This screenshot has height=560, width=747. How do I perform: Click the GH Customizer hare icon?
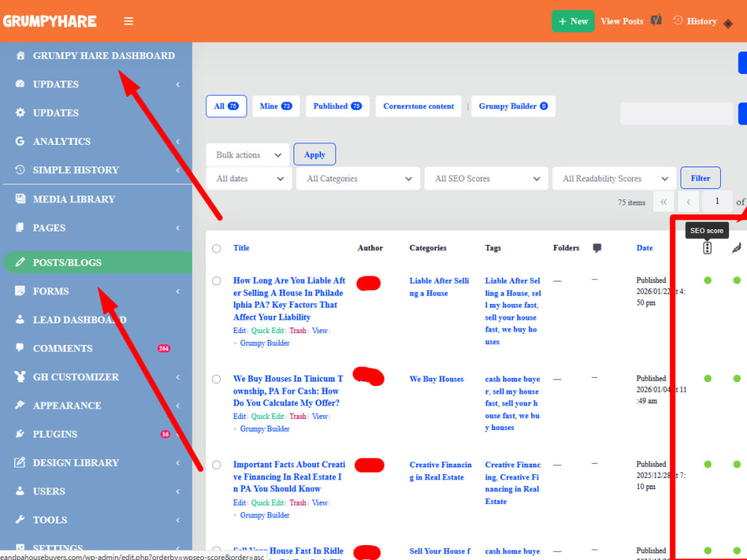[19, 376]
